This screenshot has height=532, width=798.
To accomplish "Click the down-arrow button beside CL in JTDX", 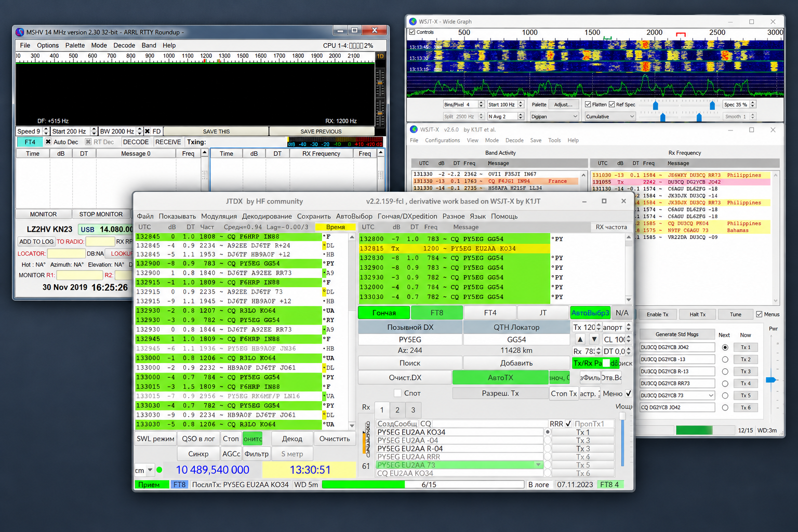I will 594,339.
